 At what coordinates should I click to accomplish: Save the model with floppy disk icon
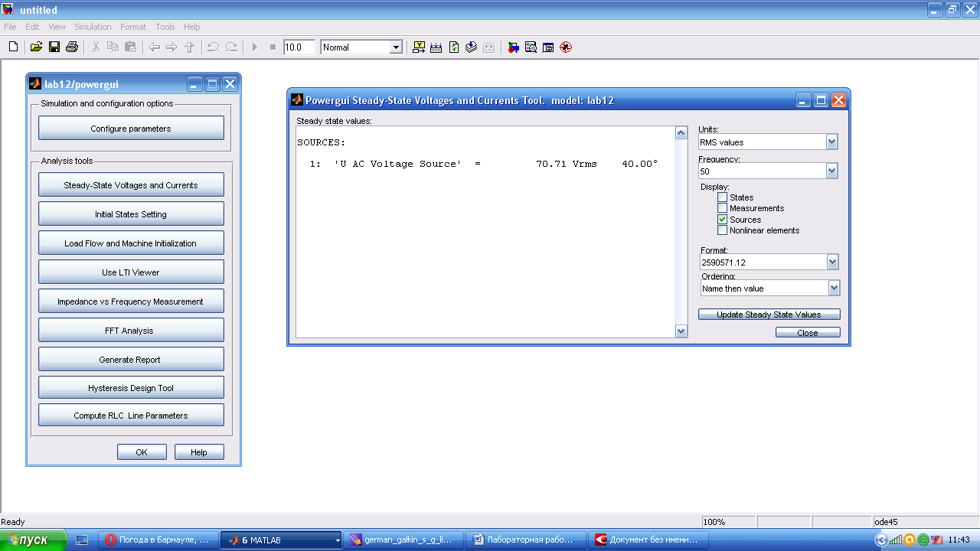(x=54, y=47)
